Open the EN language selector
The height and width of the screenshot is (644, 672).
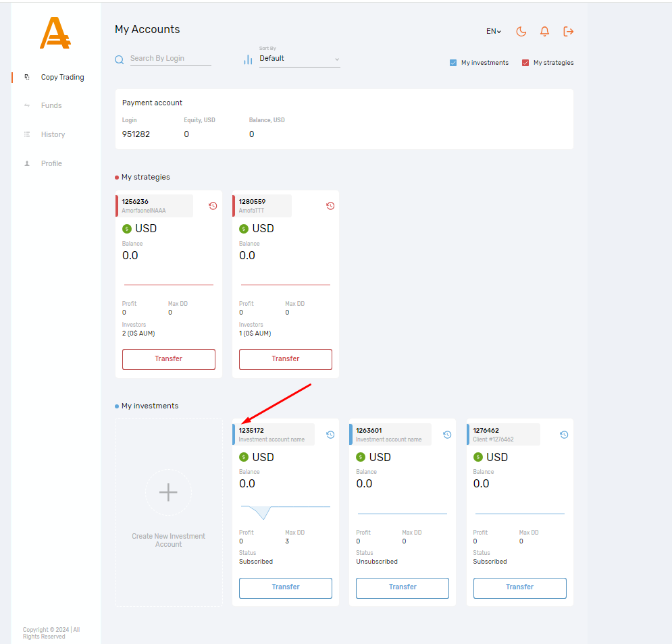pos(493,31)
